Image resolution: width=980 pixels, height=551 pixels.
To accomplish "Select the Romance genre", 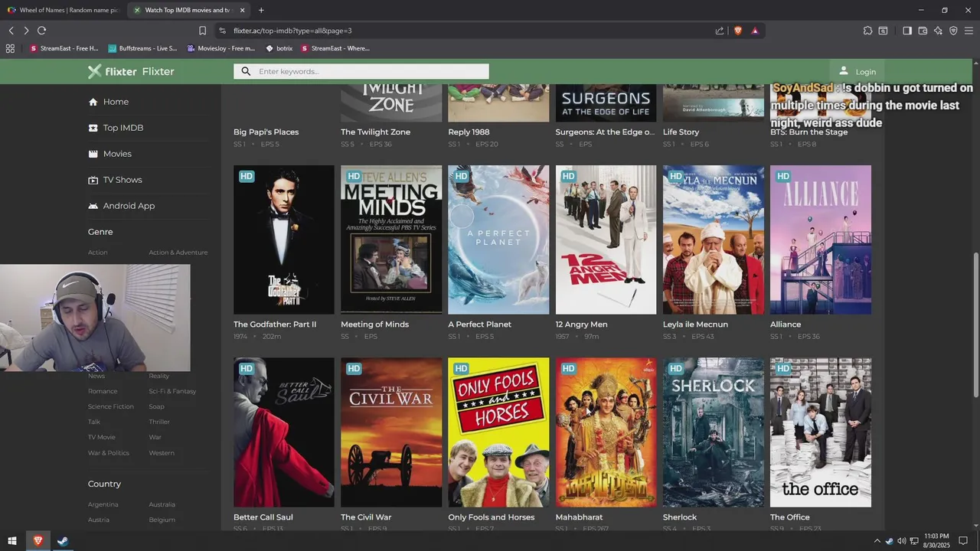I will (x=103, y=391).
